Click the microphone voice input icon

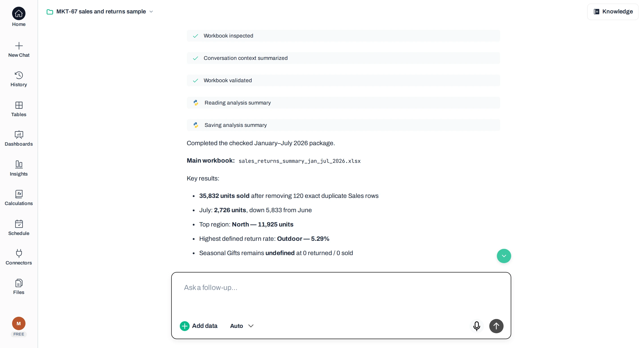coord(477,326)
